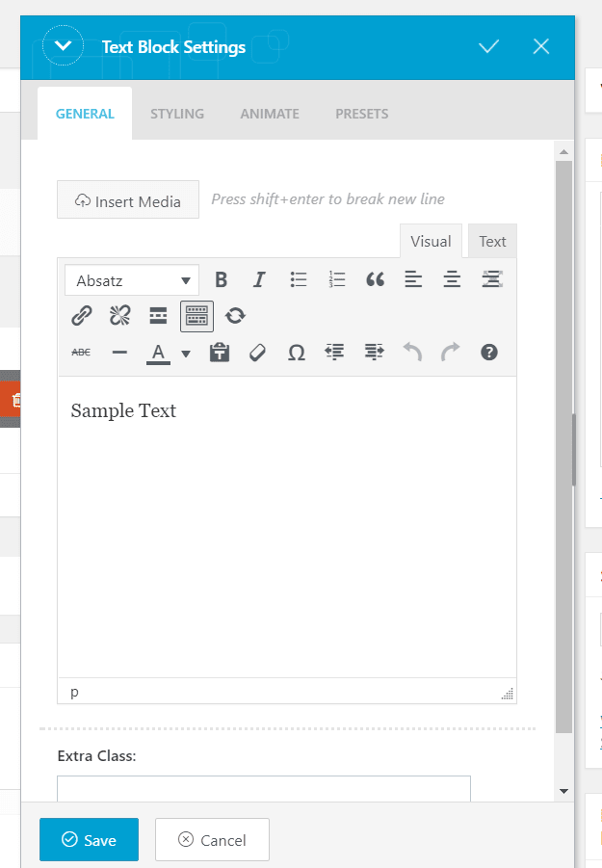Select the p element path in status bar
Screen dimensions: 602x868
75,692
